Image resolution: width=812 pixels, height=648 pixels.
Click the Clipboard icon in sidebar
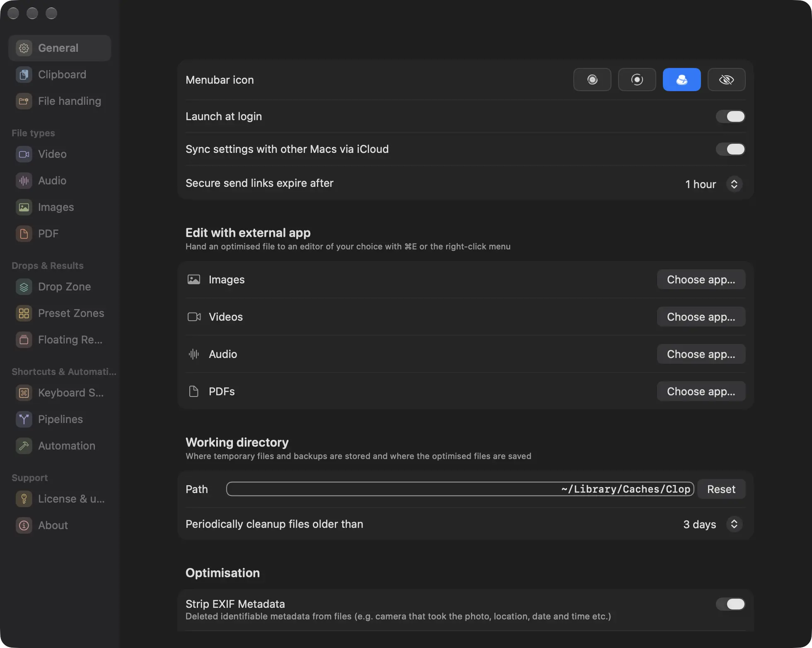[24, 75]
